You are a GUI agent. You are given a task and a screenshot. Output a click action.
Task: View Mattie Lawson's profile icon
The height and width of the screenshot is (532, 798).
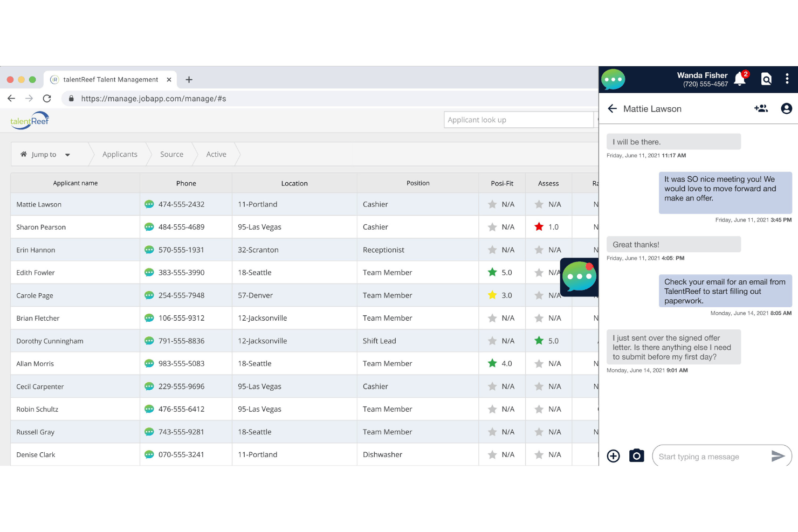click(x=787, y=108)
